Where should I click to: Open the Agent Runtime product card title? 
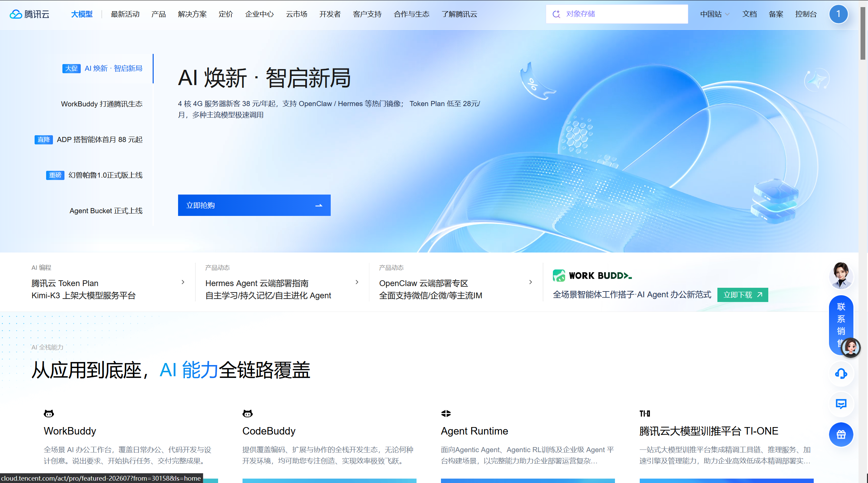(x=475, y=431)
